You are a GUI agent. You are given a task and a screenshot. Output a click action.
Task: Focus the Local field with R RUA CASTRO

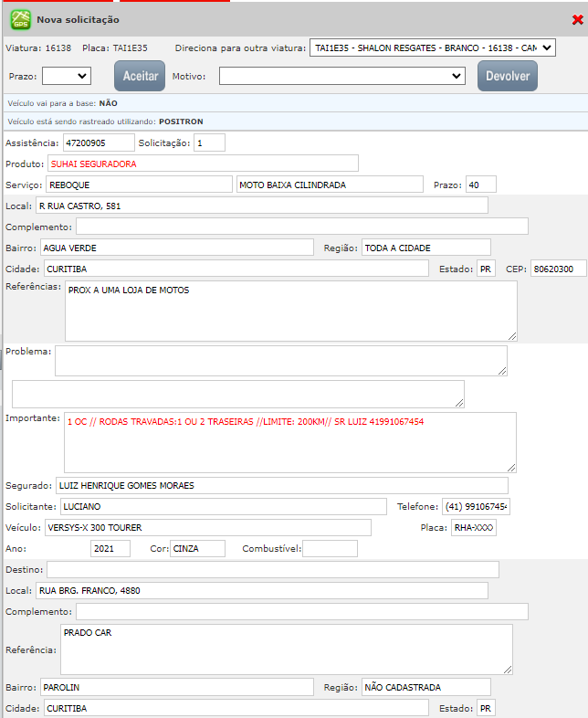pos(261,206)
